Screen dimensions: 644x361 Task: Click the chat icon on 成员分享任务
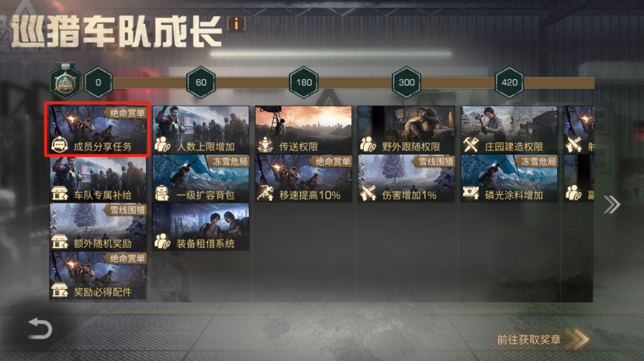[x=60, y=145]
